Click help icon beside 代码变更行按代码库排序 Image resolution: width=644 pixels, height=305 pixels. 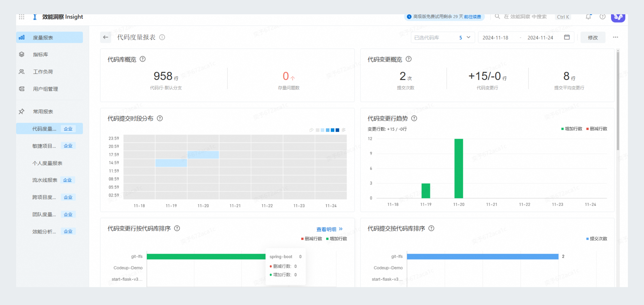coord(177,228)
